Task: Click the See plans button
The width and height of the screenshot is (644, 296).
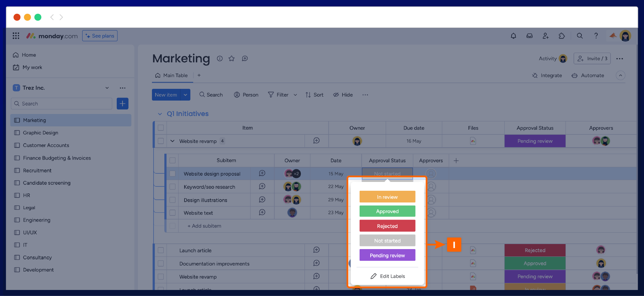Action: click(x=100, y=36)
